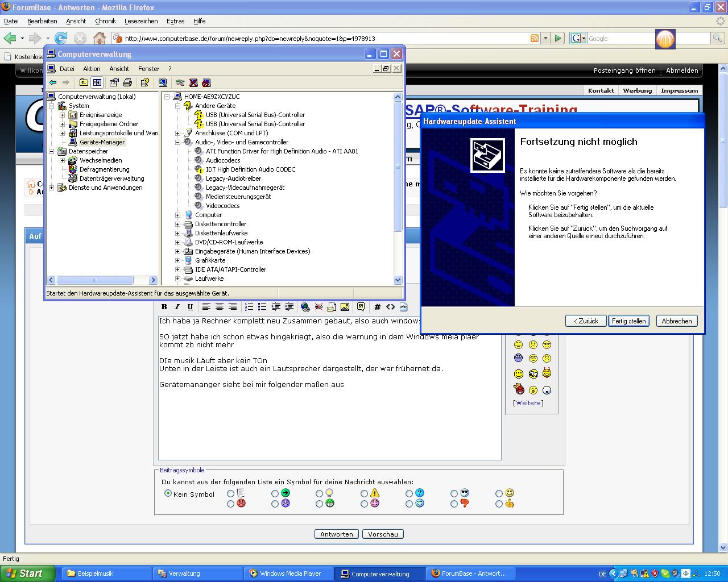Insert bulleted list in forum editor

point(262,307)
